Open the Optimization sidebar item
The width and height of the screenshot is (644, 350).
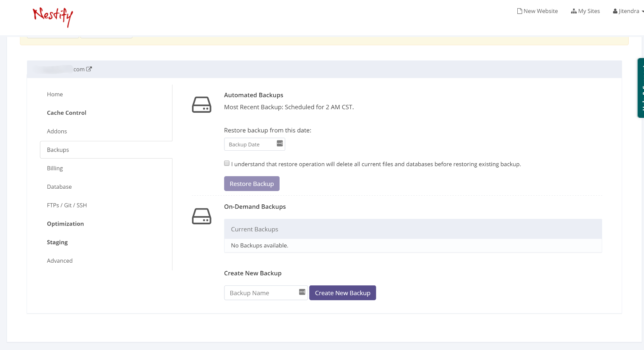point(65,224)
